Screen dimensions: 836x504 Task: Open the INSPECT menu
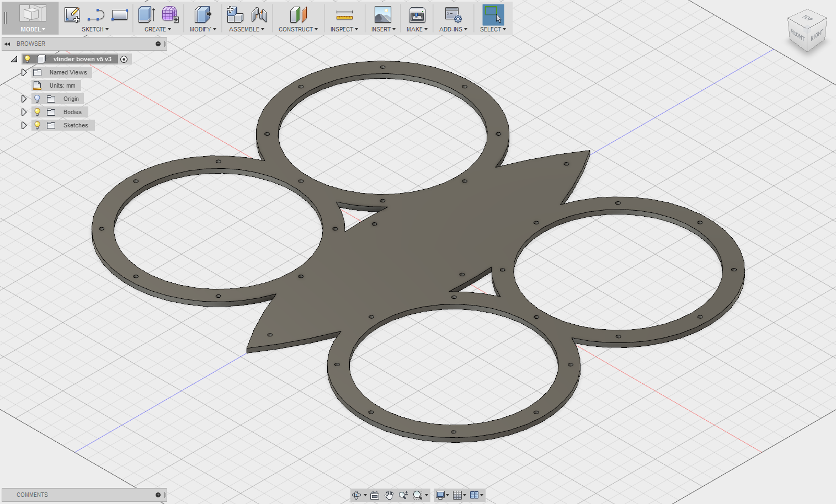tap(344, 29)
